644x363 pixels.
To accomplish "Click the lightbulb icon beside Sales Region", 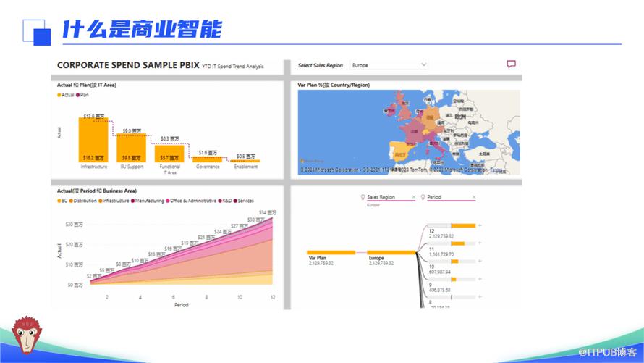I will [363, 197].
